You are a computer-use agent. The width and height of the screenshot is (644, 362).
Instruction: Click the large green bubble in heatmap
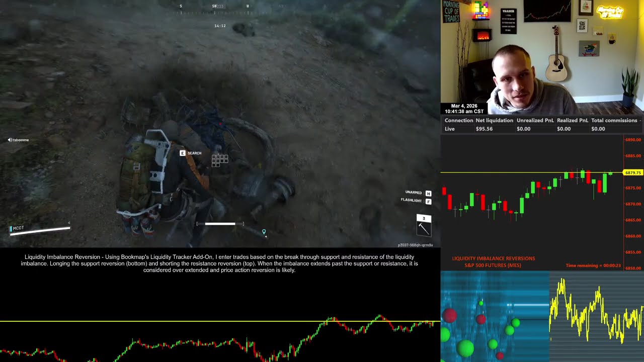click(465, 347)
